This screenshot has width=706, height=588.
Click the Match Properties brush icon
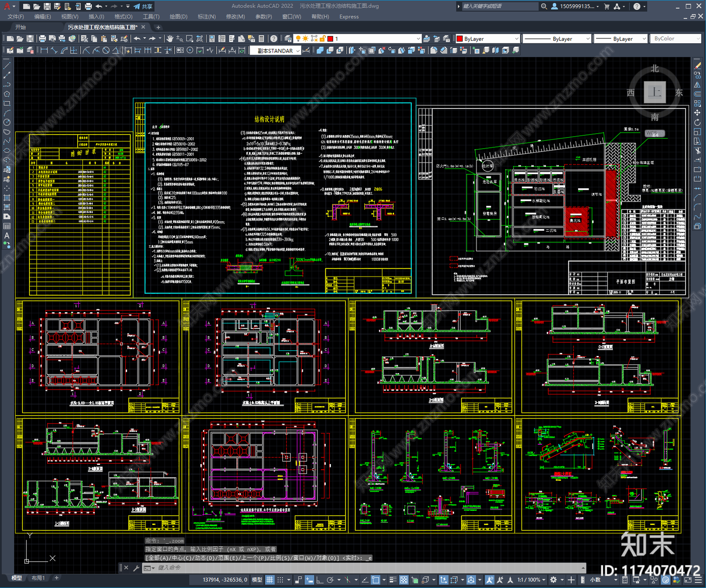pyautogui.click(x=124, y=39)
